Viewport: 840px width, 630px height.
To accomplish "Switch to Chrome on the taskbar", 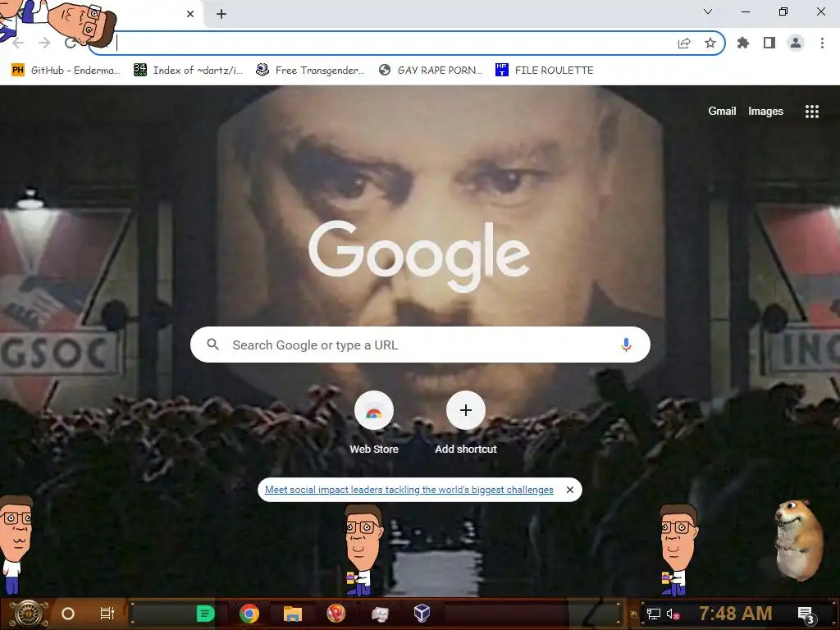I will coord(249,614).
